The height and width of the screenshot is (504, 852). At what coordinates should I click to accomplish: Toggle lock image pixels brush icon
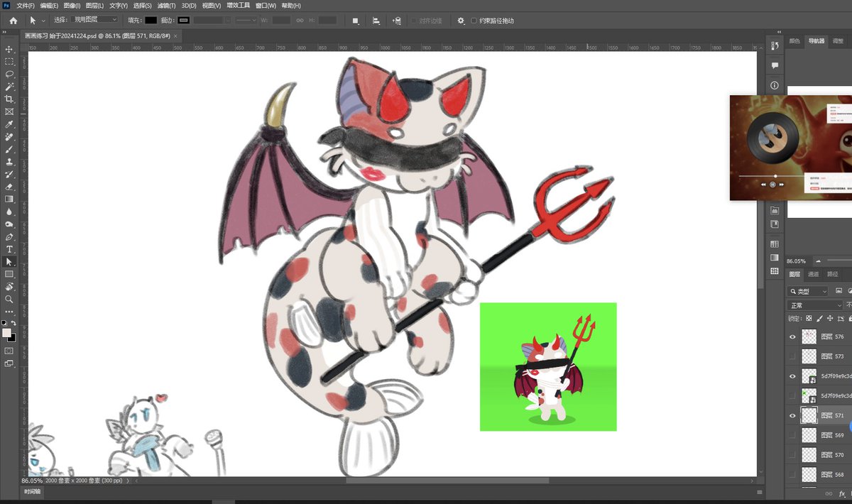819,319
